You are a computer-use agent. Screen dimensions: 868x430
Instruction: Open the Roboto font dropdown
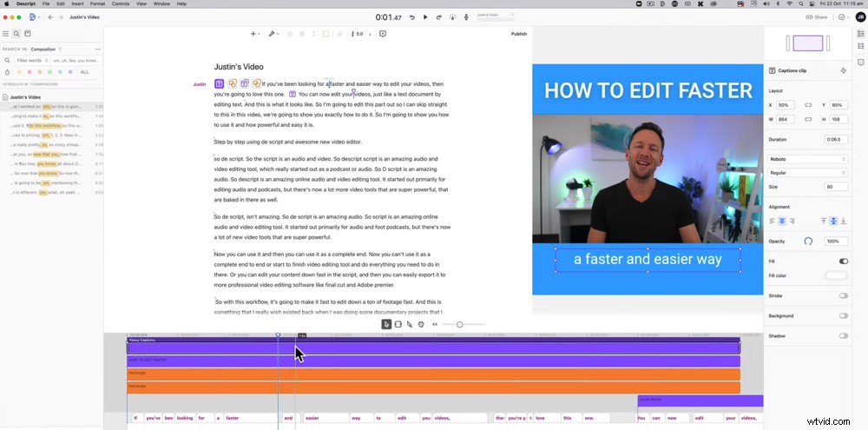point(808,159)
